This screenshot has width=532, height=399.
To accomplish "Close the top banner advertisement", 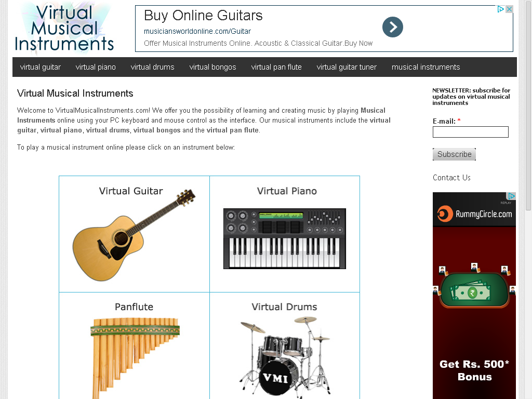I will pyautogui.click(x=509, y=9).
